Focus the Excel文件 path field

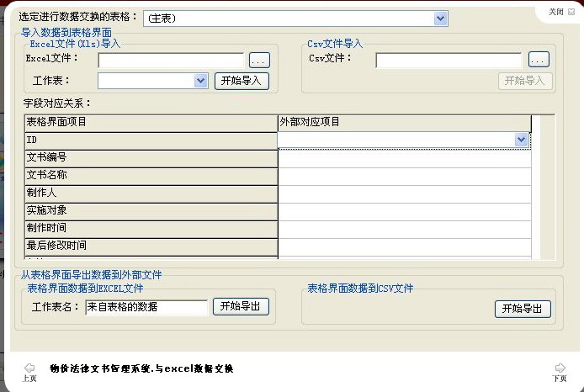[172, 61]
